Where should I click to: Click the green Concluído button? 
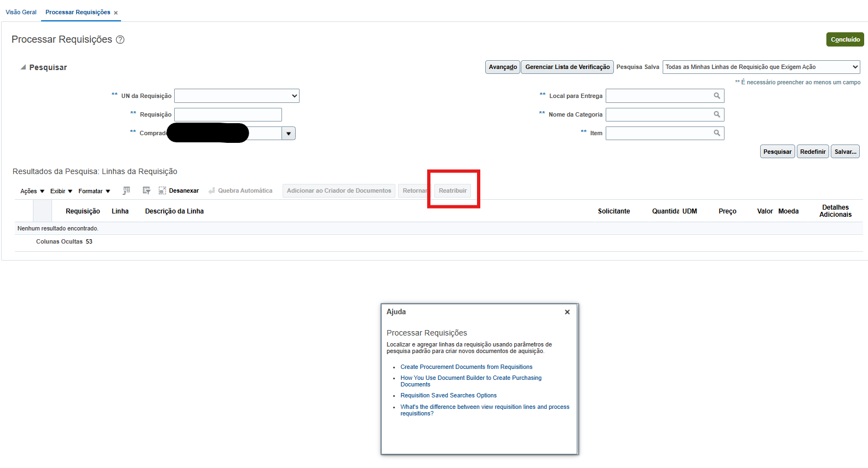[845, 39]
